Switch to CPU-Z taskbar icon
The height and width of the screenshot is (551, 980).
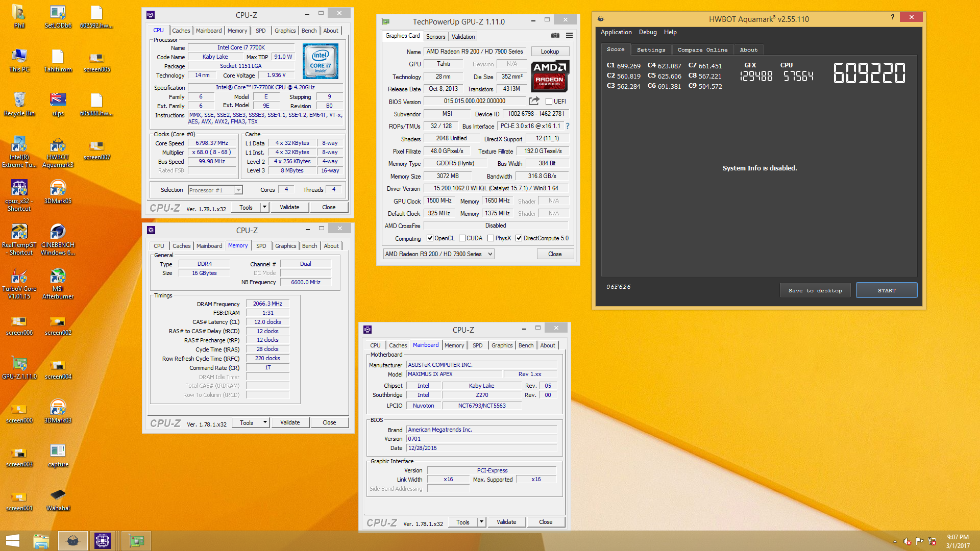tap(102, 541)
